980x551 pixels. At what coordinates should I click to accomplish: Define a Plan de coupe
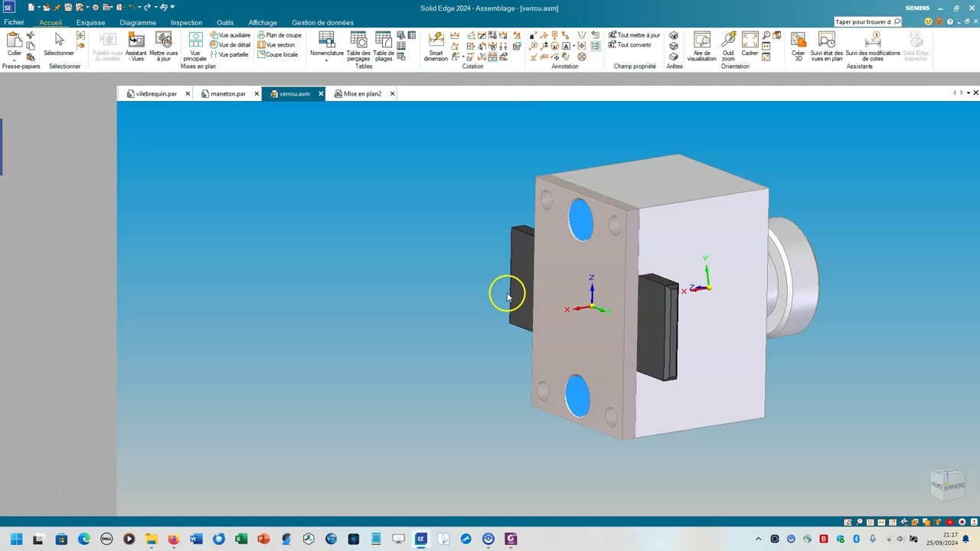tap(279, 35)
